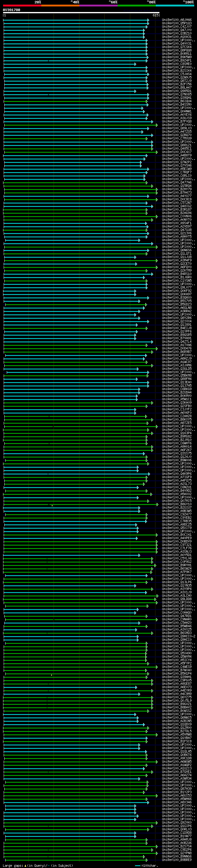Select hit label UniRef100_Q8PQQ8
This screenshot has height=868, width=197.
177,50
